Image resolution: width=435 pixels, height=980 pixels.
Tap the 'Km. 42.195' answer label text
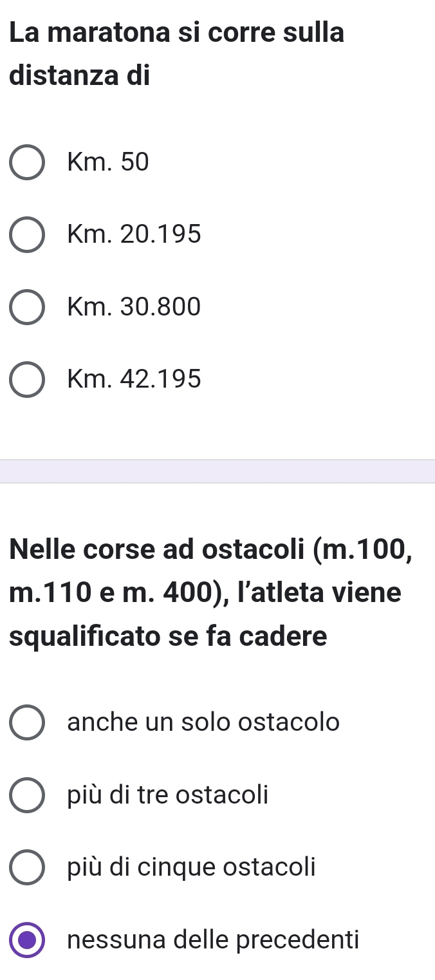point(134,379)
